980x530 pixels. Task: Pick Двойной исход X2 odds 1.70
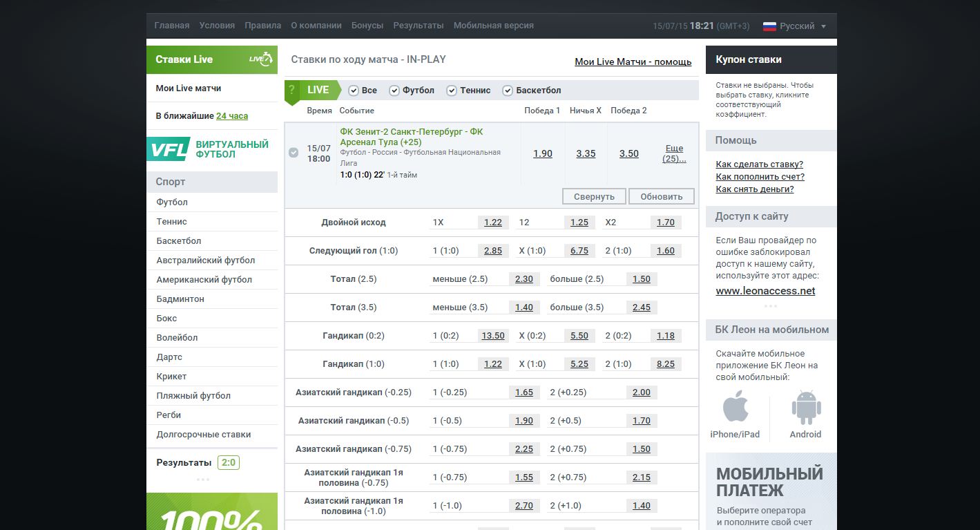(666, 223)
